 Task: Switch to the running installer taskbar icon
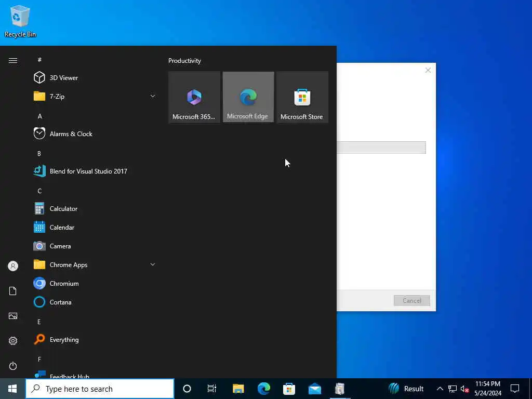[x=340, y=389]
